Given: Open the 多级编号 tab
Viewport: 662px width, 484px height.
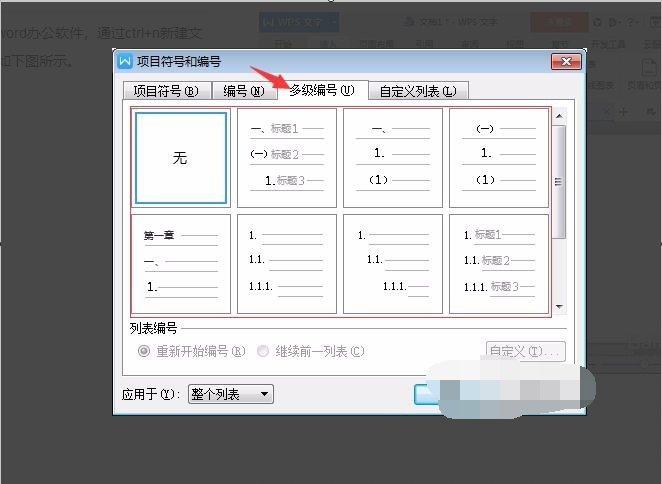Looking at the screenshot, I should 323,90.
